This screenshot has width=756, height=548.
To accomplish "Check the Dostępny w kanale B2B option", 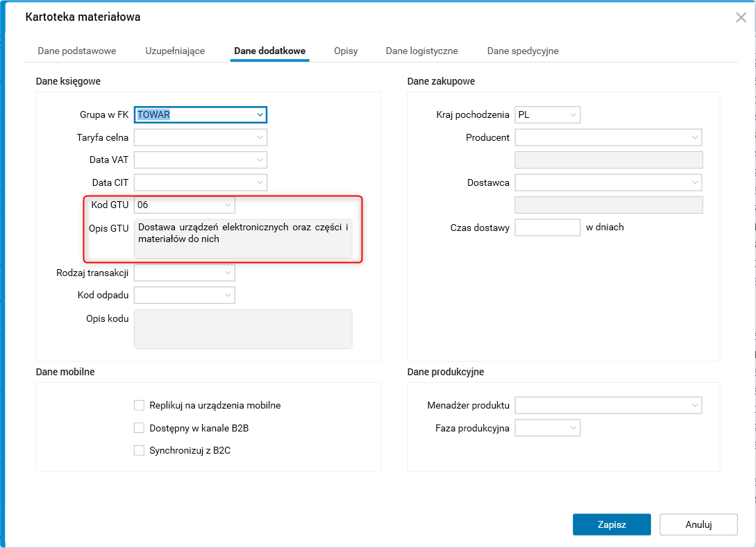I will pos(139,428).
